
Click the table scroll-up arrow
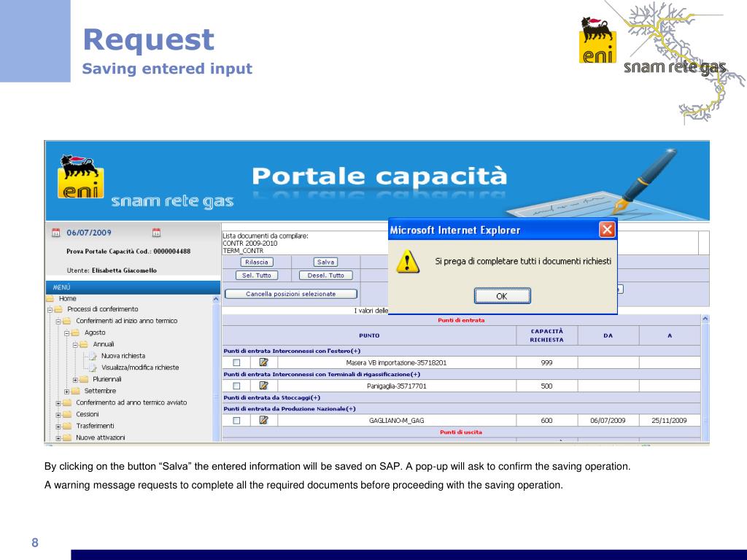pyautogui.click(x=705, y=319)
